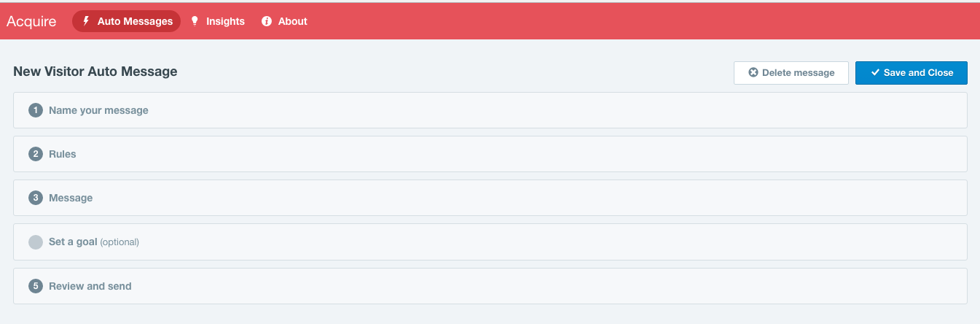Click the X icon on Delete message

753,73
